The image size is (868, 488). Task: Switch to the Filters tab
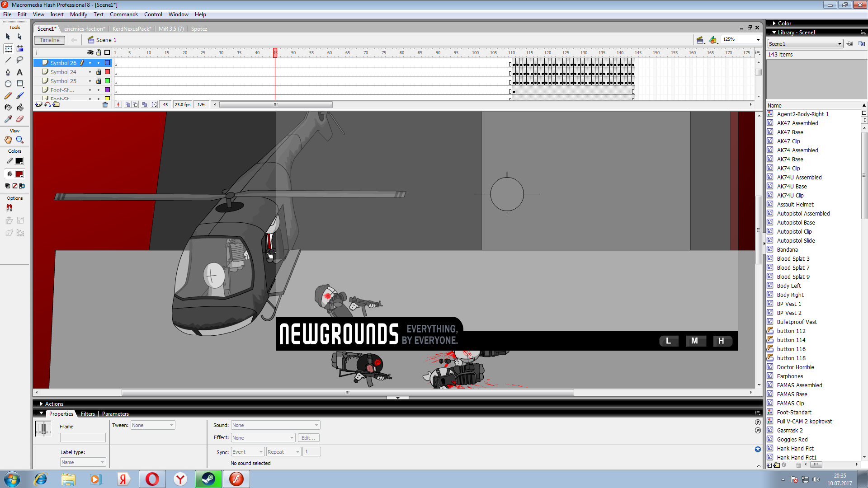tap(88, 414)
